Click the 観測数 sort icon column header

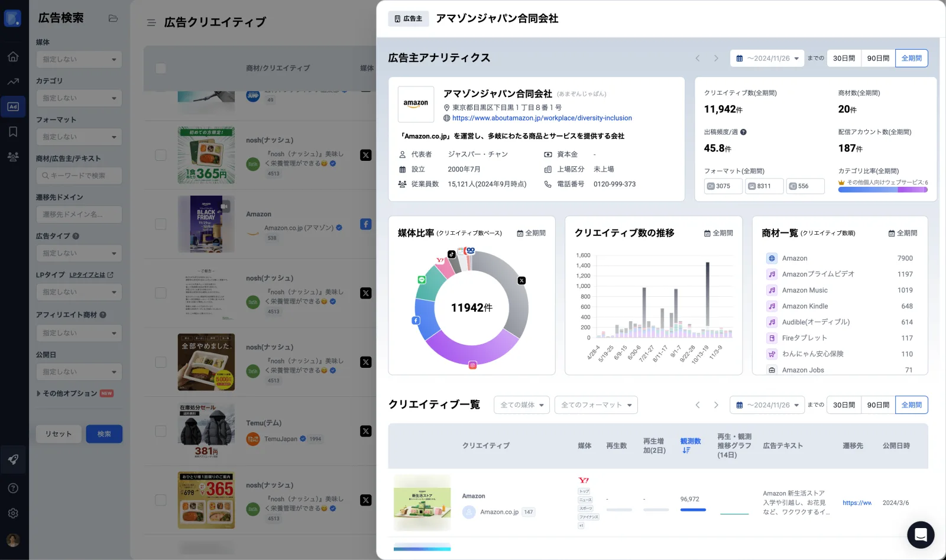point(686,451)
